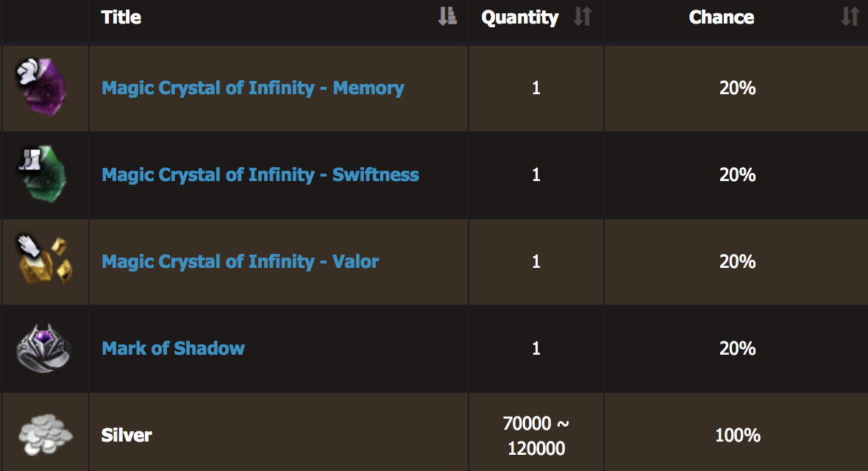Sort table by Title column arrow

447,17
